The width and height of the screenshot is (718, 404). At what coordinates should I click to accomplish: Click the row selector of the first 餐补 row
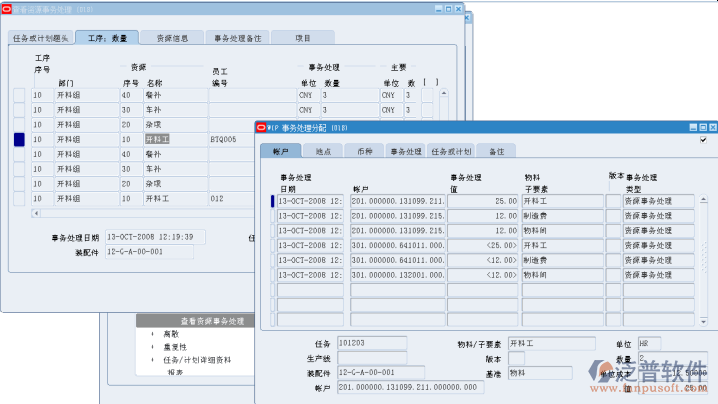19,95
